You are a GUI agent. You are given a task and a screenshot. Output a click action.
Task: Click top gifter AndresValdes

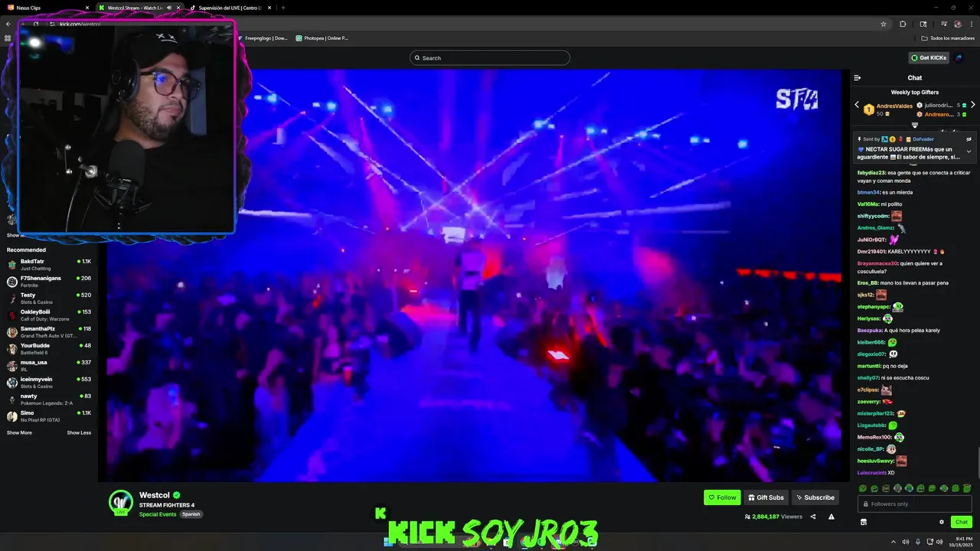pos(894,106)
